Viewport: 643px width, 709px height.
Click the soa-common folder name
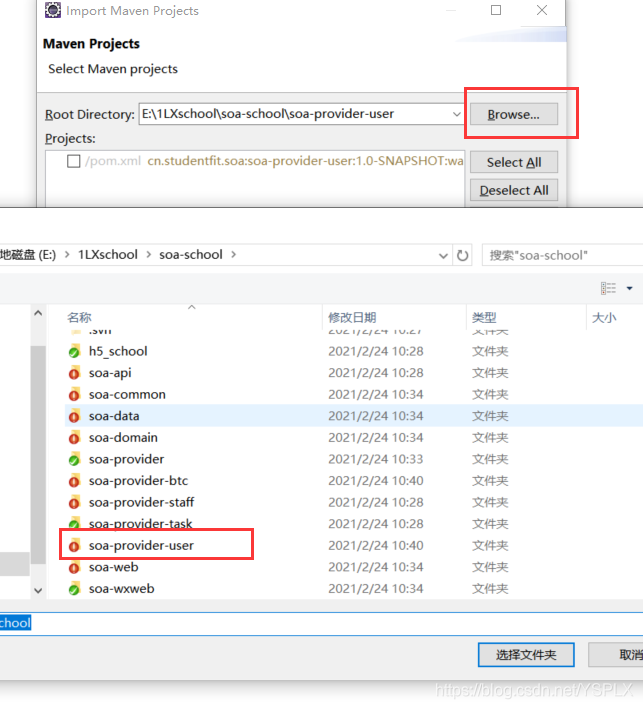[127, 394]
